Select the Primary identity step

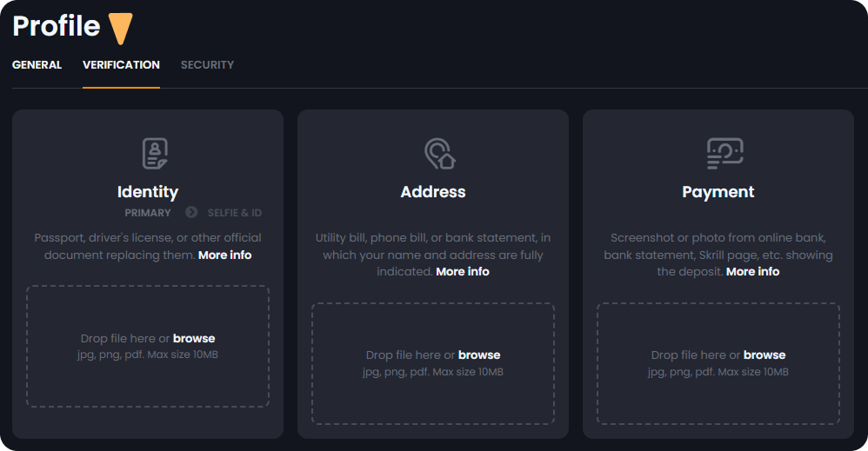coord(148,213)
